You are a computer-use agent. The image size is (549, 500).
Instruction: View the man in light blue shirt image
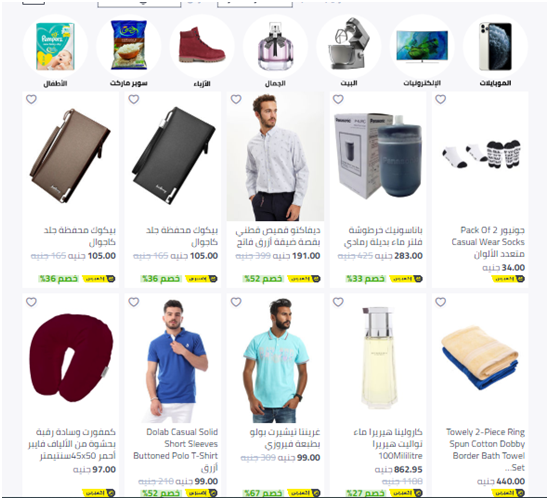pos(275,157)
